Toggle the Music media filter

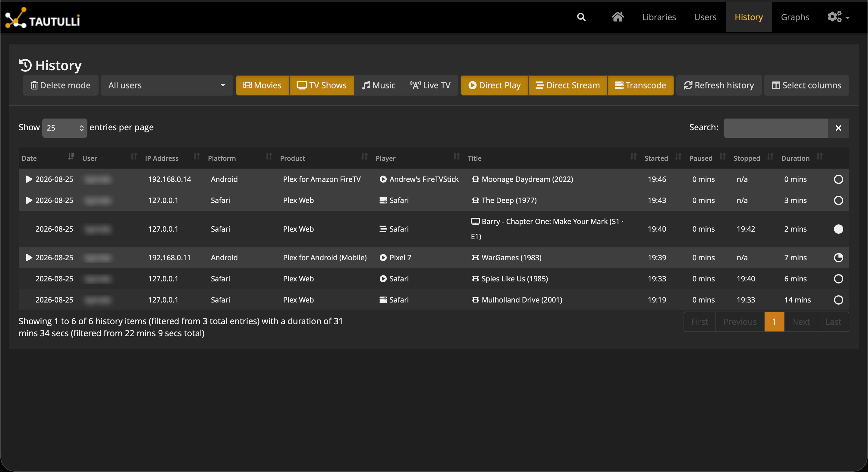(378, 85)
